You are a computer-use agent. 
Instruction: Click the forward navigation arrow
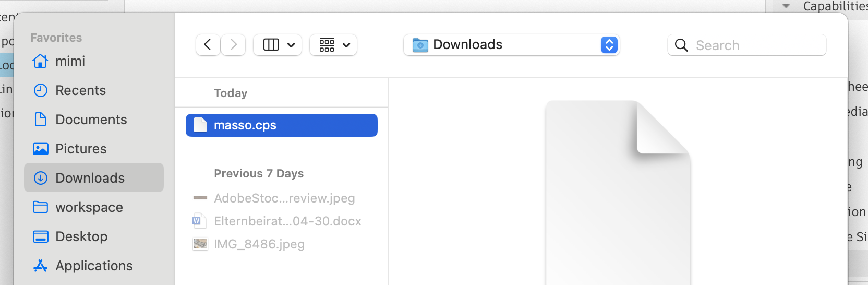click(233, 45)
